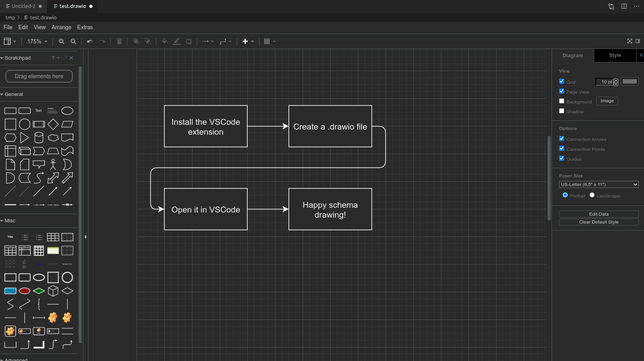Click the Delete icon in the toolbar

point(119,41)
